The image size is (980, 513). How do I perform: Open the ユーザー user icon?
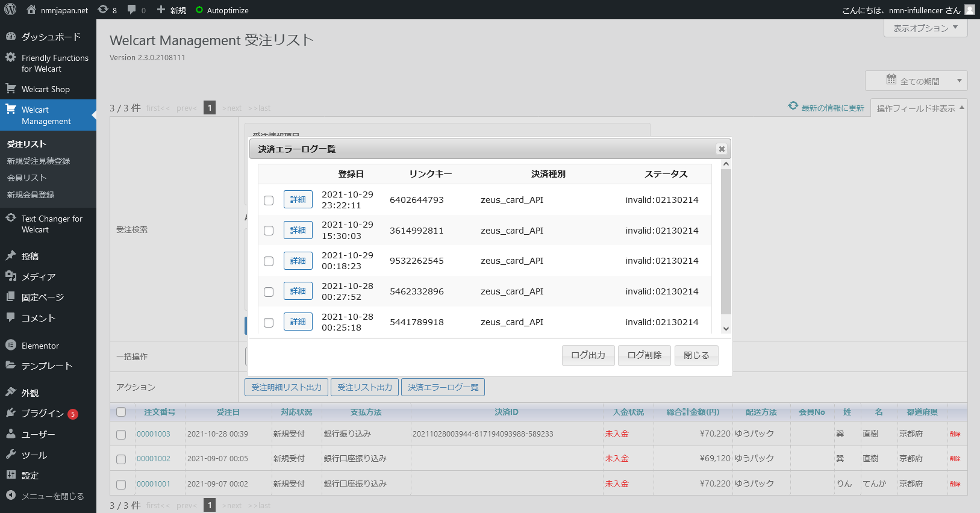click(10, 434)
